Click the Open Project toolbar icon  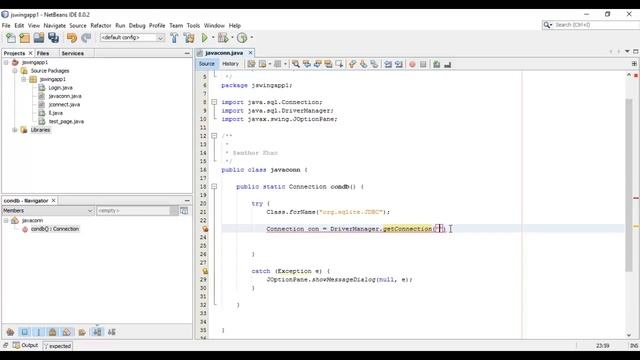(x=39, y=38)
